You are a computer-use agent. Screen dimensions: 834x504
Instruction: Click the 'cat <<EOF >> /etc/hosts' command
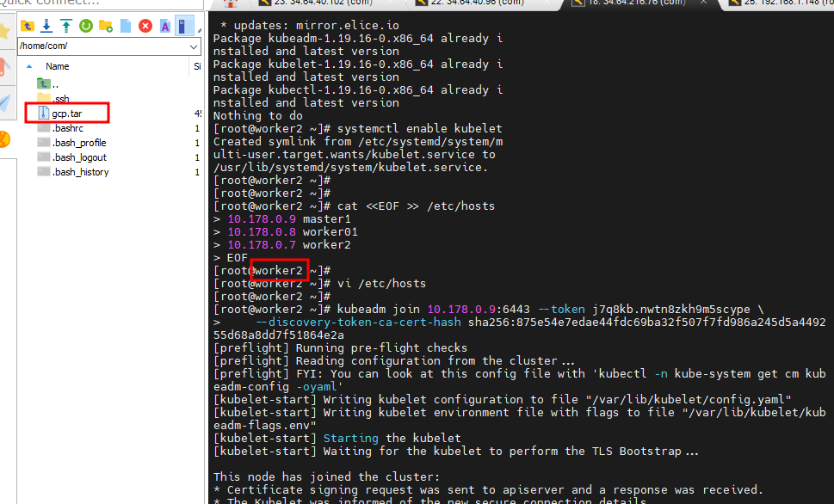coord(416,206)
